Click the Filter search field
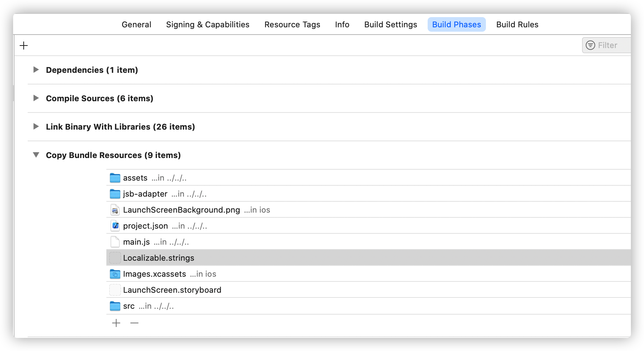644x351 pixels. [x=612, y=45]
